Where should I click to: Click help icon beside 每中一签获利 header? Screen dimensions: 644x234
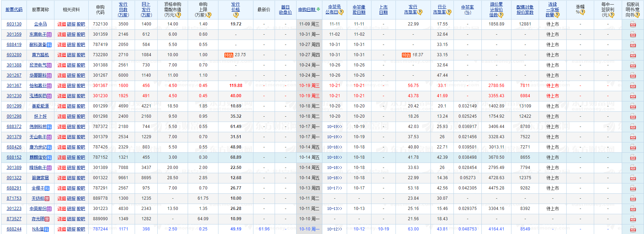tap(612, 15)
